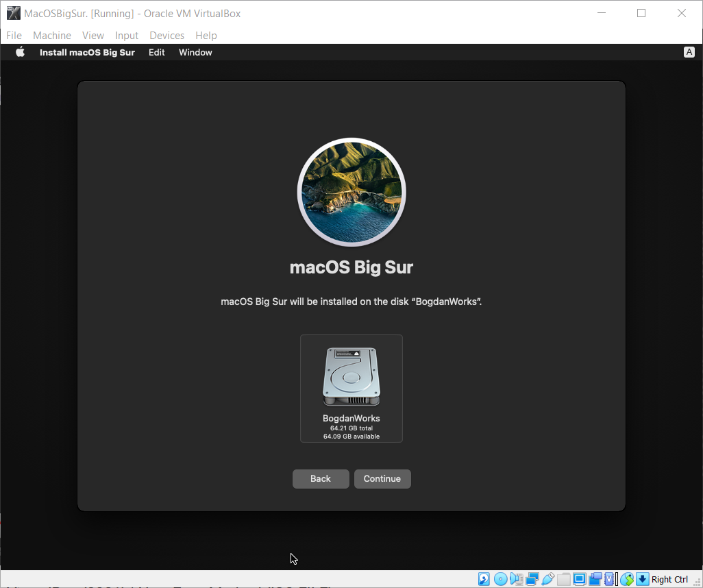The height and width of the screenshot is (588, 703).
Task: Open the VirtualBox Input menu
Action: coord(127,36)
